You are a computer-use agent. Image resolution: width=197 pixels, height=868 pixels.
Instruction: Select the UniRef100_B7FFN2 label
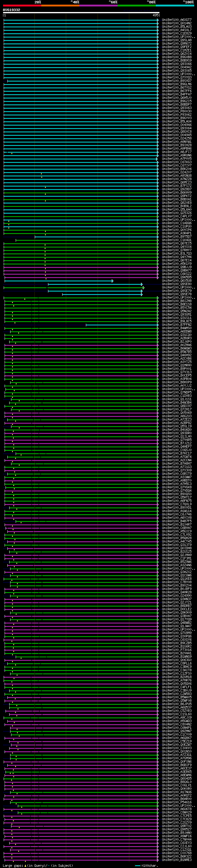pyautogui.click(x=177, y=325)
